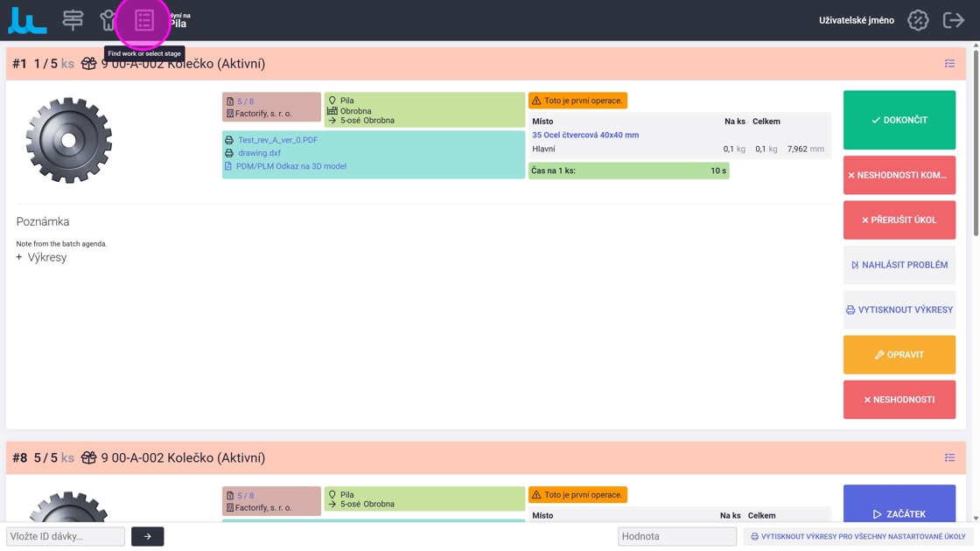Image resolution: width=980 pixels, height=551 pixels.
Task: Submit batch ID with arrow button
Action: click(148, 536)
